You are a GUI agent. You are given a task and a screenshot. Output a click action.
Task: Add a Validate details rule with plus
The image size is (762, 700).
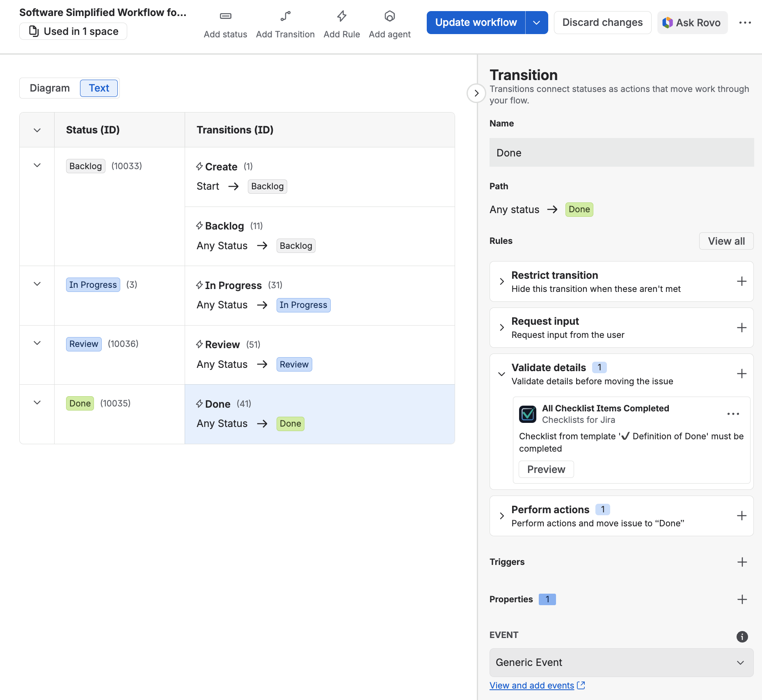pyautogui.click(x=741, y=374)
